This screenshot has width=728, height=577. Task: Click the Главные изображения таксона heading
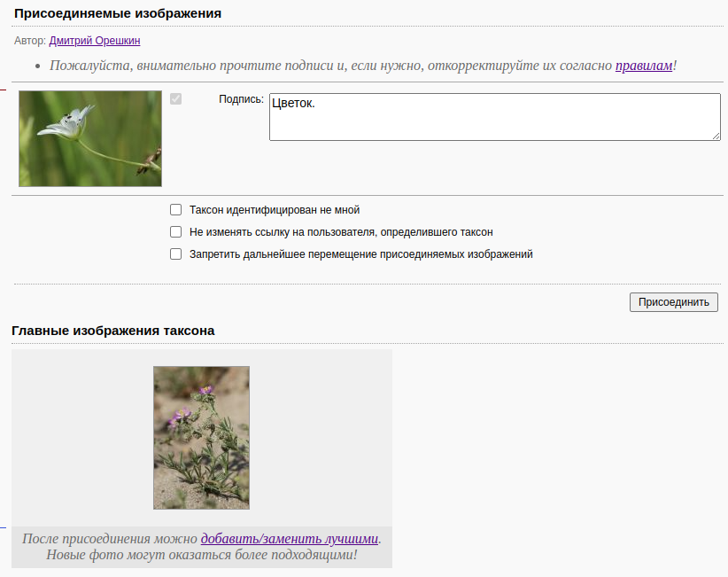pyautogui.click(x=113, y=331)
